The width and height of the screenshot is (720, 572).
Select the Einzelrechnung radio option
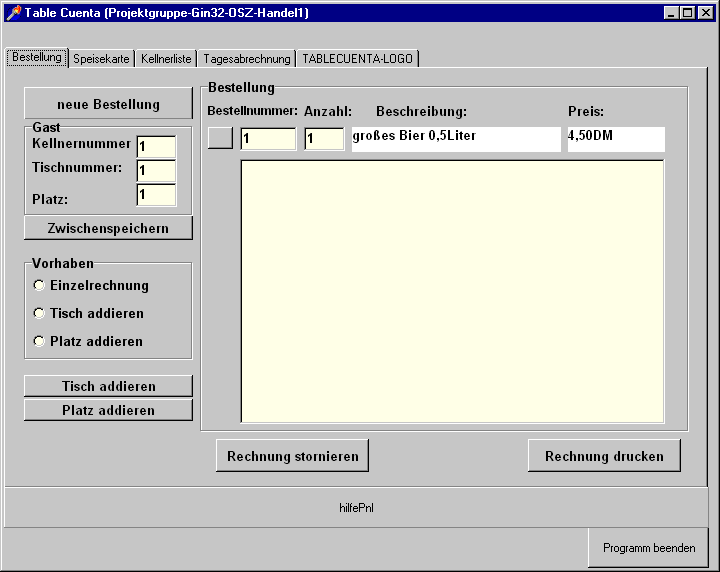tap(40, 285)
